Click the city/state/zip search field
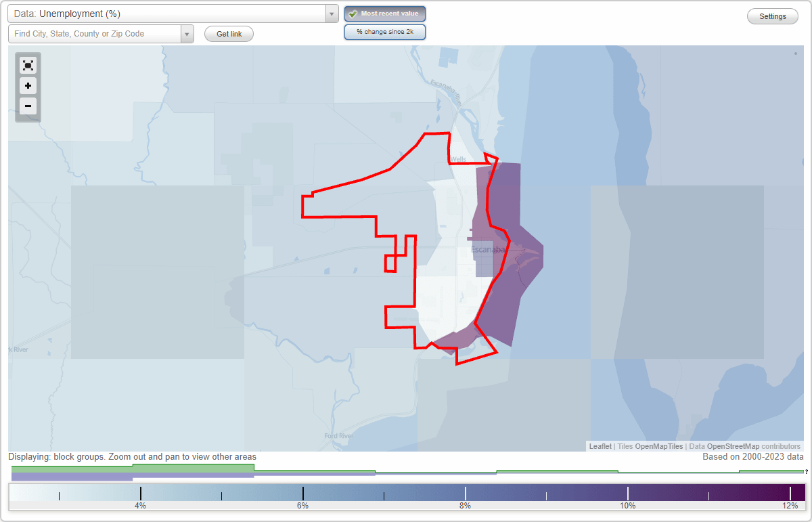The height and width of the screenshot is (522, 812). (95, 33)
